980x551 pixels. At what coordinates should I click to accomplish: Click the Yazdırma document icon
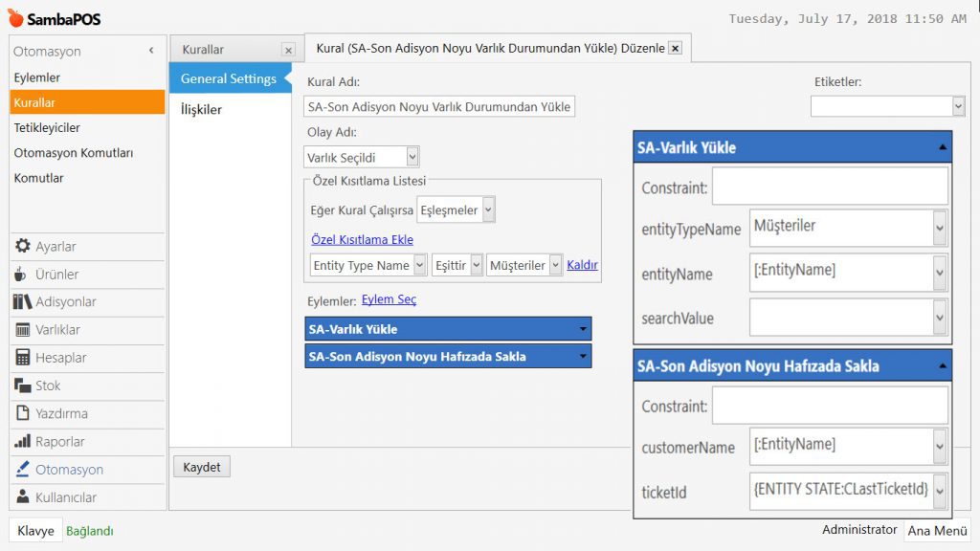click(x=22, y=413)
